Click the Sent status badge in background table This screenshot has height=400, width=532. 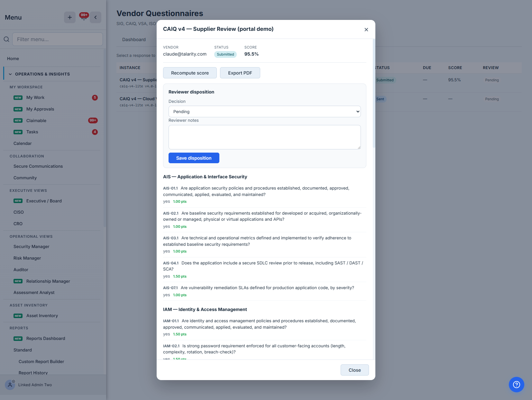(x=380, y=99)
